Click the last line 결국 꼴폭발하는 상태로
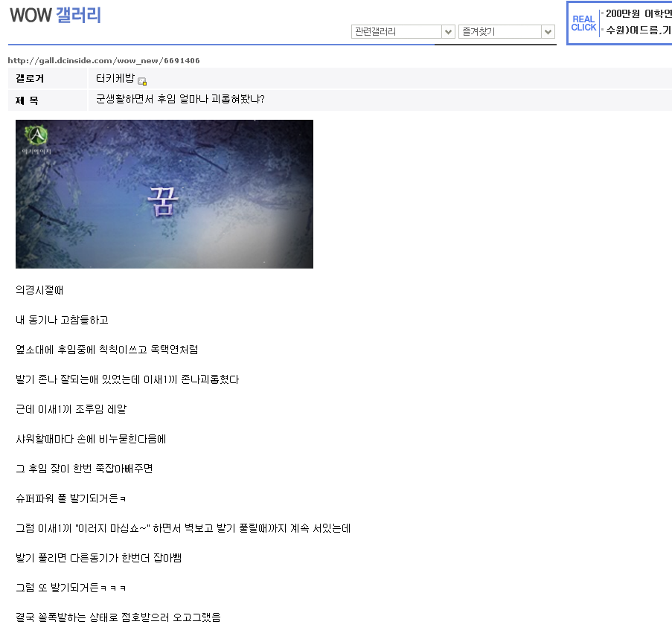This screenshot has width=672, height=639. pyautogui.click(x=118, y=617)
